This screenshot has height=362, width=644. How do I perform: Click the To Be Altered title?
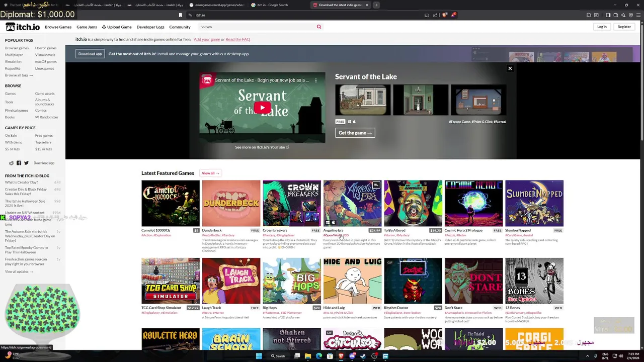click(x=394, y=230)
